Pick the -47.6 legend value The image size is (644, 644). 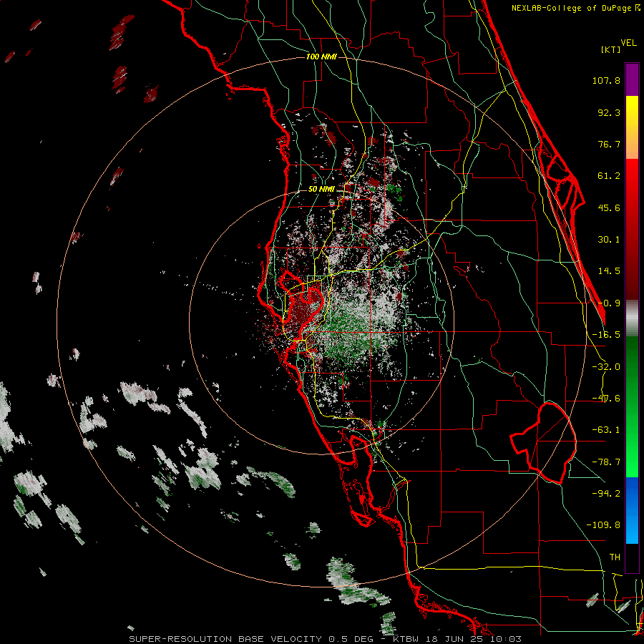[606, 399]
